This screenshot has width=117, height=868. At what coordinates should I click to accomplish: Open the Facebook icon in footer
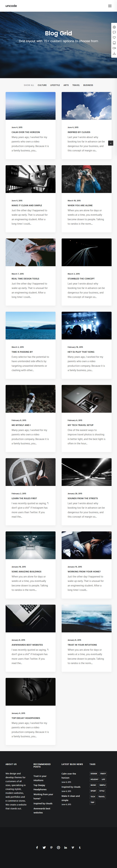point(37,847)
